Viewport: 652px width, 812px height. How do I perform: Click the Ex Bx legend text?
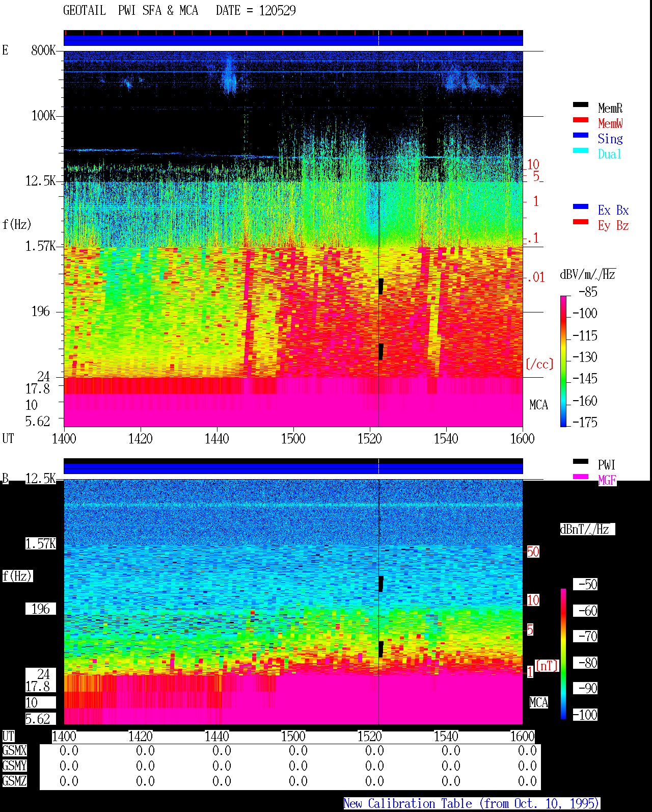tap(613, 210)
